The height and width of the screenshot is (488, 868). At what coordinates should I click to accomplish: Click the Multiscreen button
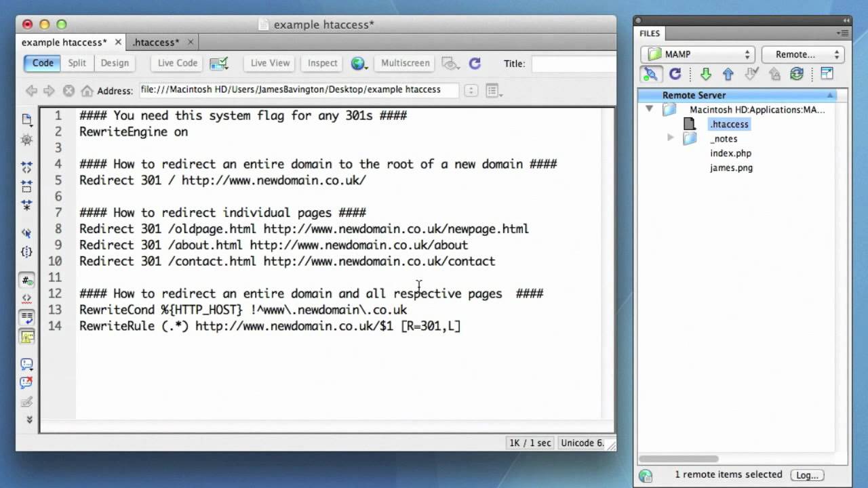tap(406, 63)
